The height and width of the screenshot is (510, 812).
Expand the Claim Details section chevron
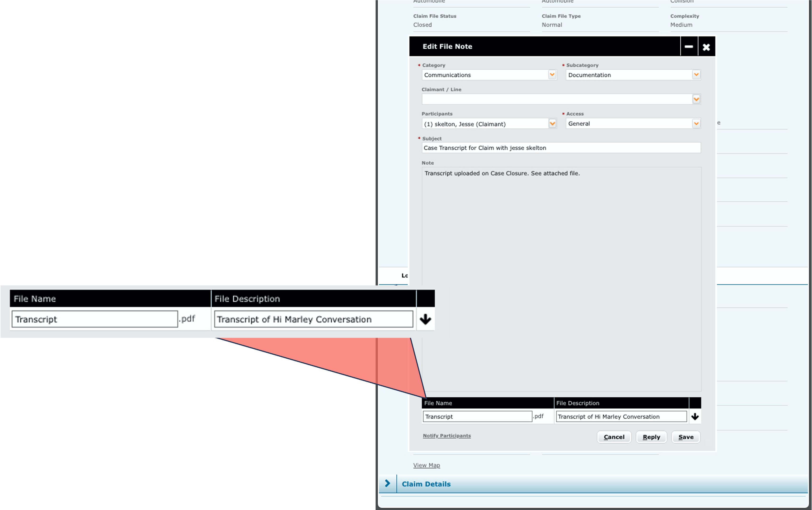(x=388, y=483)
